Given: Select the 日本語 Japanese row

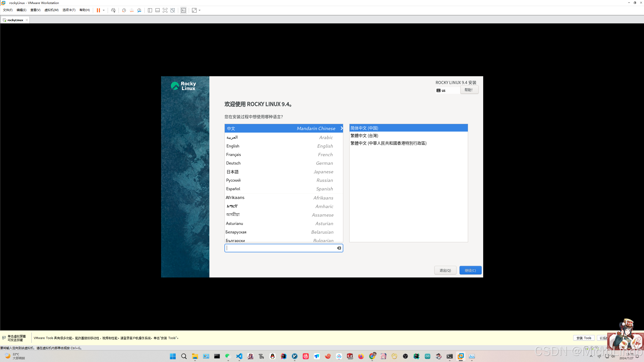Looking at the screenshot, I should click(284, 172).
